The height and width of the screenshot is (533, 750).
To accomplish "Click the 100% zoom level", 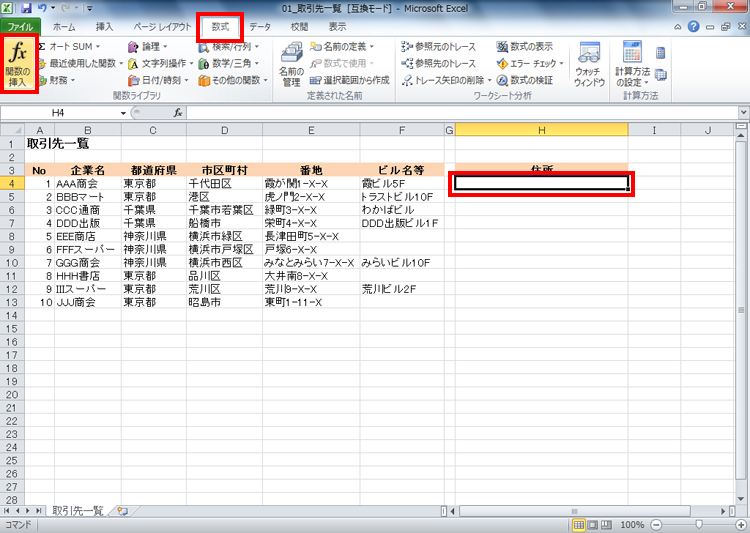I will (x=632, y=525).
